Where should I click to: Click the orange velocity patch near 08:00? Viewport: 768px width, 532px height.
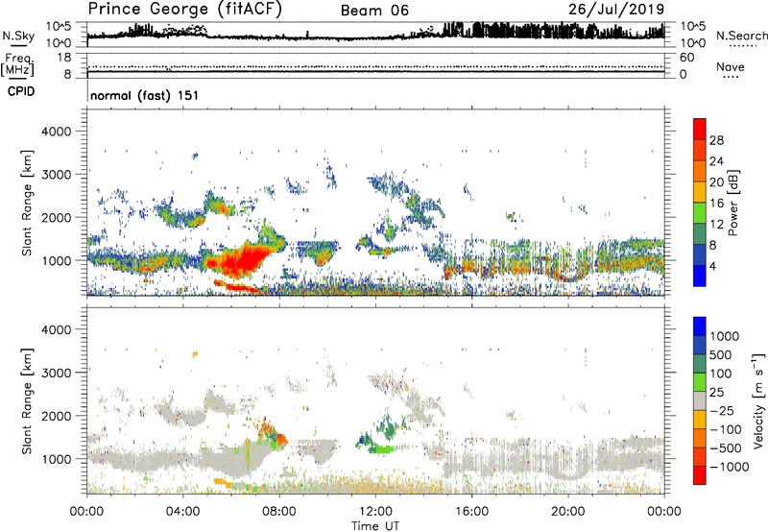coord(282,440)
